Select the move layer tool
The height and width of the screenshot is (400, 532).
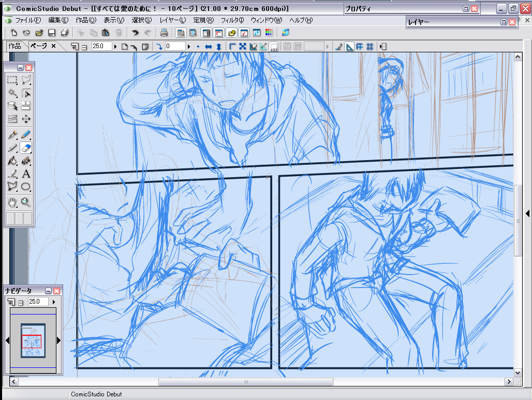click(26, 119)
